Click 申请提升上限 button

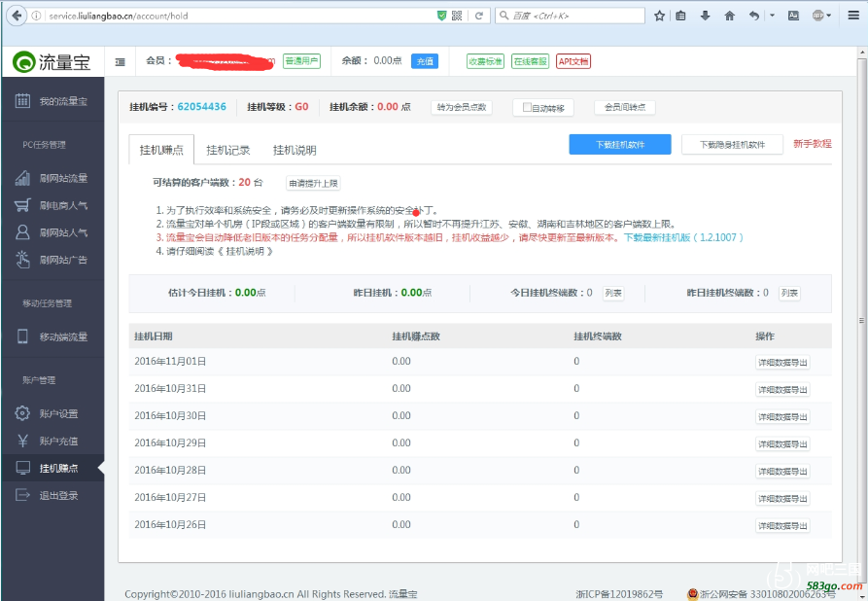pyautogui.click(x=313, y=183)
